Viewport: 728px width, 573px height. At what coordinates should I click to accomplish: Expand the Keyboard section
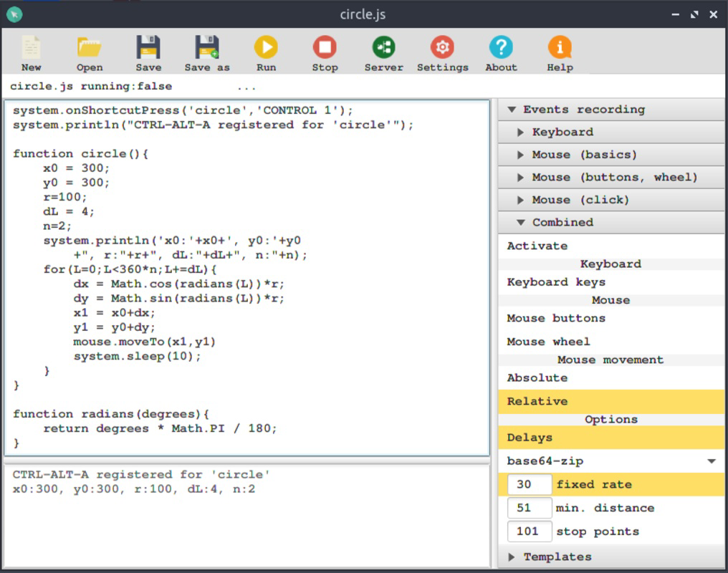[610, 133]
